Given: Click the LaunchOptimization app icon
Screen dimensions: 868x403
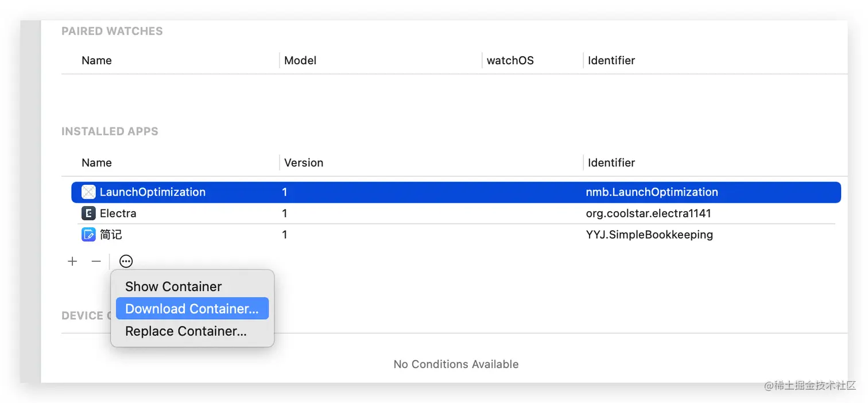Looking at the screenshot, I should [88, 192].
